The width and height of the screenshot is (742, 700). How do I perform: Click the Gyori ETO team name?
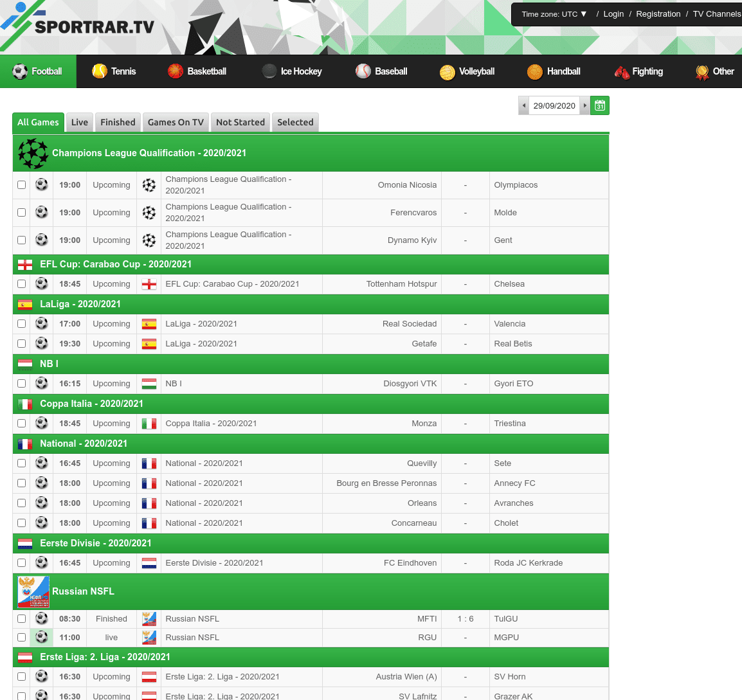[x=514, y=384]
